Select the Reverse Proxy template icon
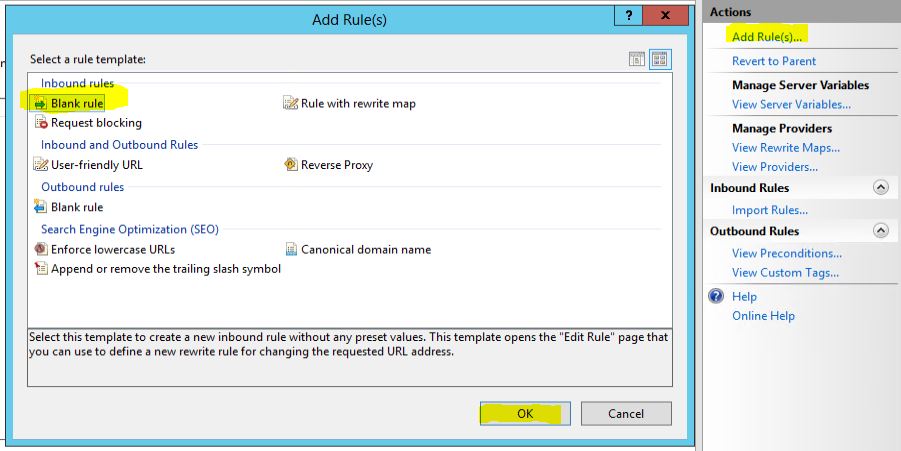The image size is (901, 451). 291,165
